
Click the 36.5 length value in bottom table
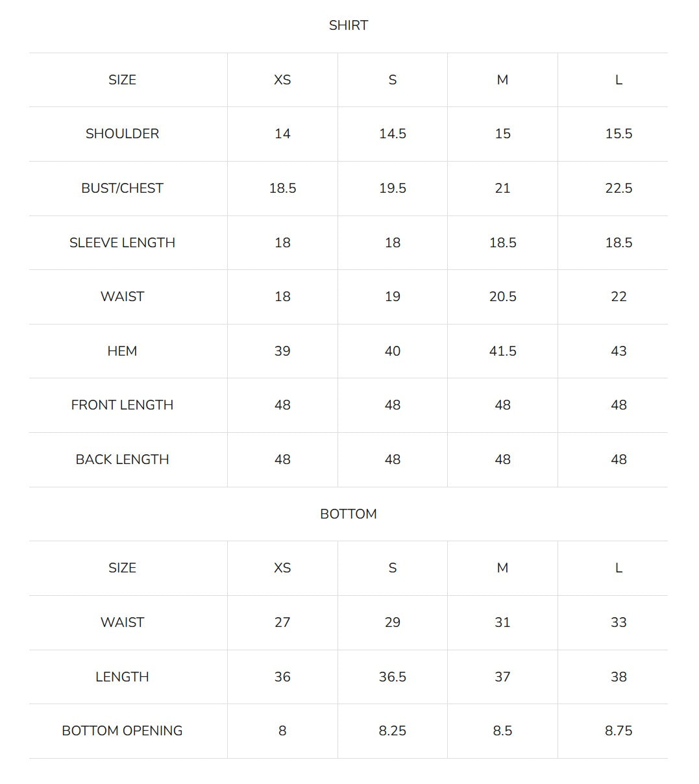(393, 677)
